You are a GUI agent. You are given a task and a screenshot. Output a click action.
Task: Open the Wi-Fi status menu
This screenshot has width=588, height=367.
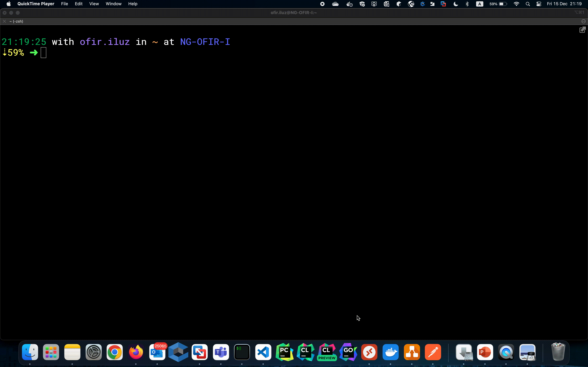tap(517, 4)
